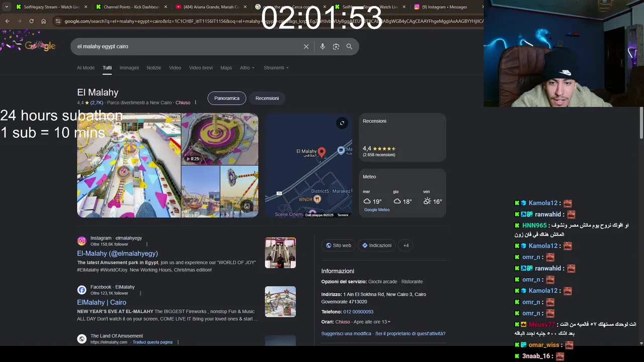The width and height of the screenshot is (644, 362).
Task: Click the Instagram result icon
Action: (x=82, y=241)
